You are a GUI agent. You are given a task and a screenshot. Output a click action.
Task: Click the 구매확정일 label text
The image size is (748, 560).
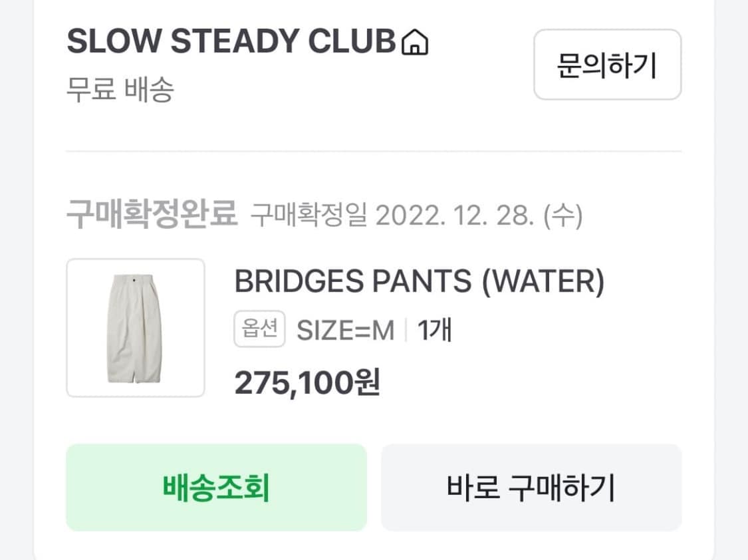[309, 216]
